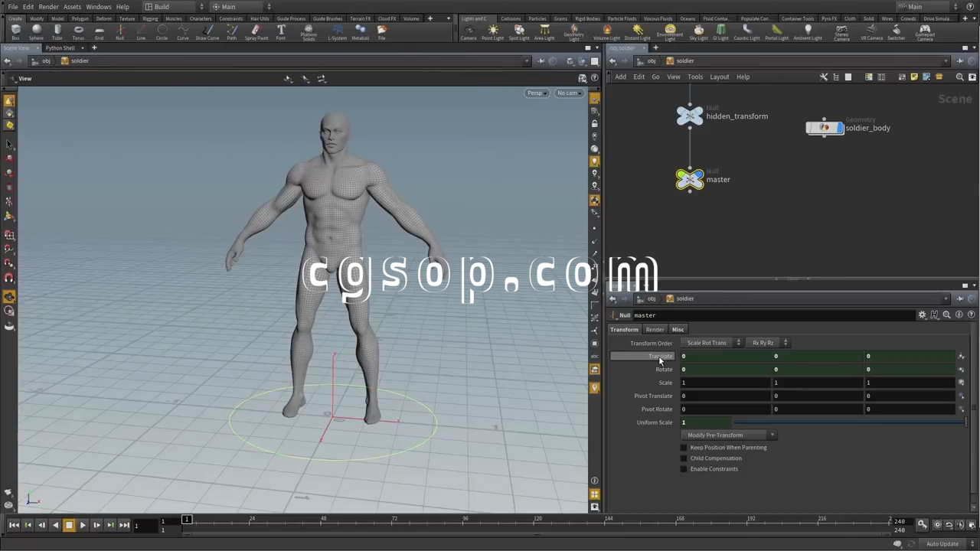Add an Environment Light from the shelf
Image resolution: width=980 pixels, height=551 pixels.
(670, 31)
